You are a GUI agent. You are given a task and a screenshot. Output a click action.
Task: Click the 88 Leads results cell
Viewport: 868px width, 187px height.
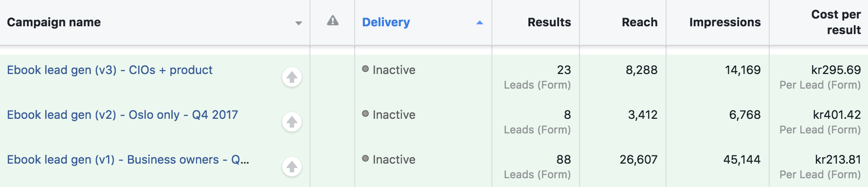tap(537, 167)
